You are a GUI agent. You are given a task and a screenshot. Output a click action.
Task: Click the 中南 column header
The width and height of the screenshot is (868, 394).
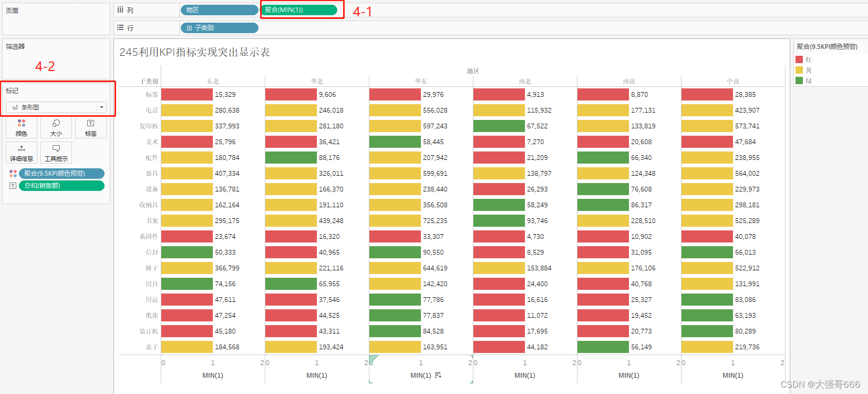[x=733, y=81]
